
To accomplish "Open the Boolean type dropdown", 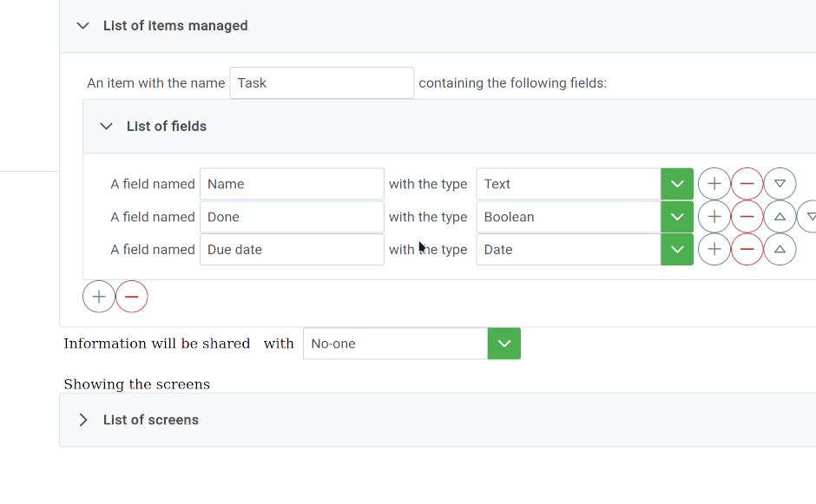I will pos(677,216).
